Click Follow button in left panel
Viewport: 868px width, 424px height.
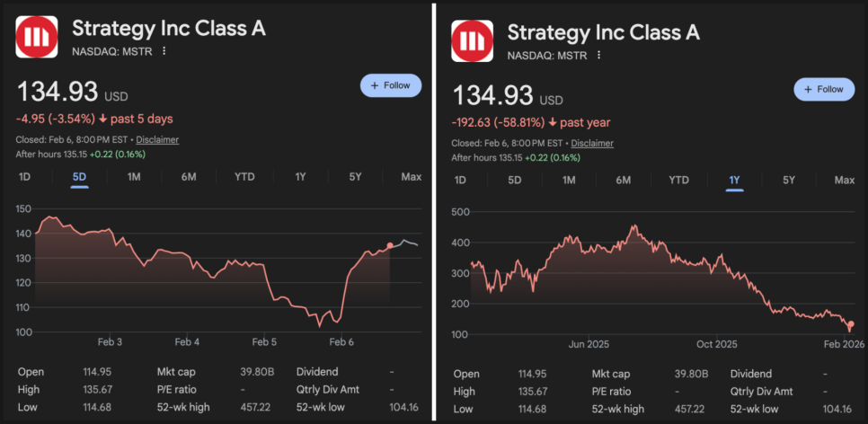click(390, 85)
